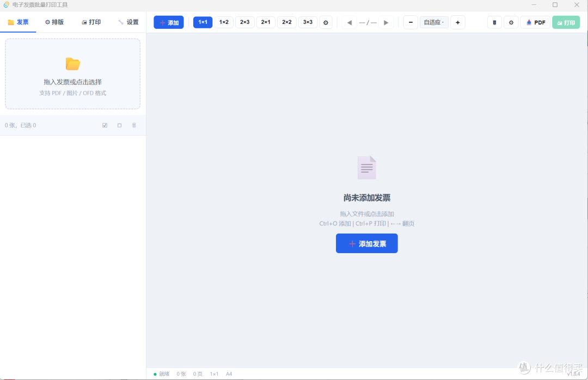Click the A4 paper size in status bar
Viewport: 588px width, 380px height.
229,374
